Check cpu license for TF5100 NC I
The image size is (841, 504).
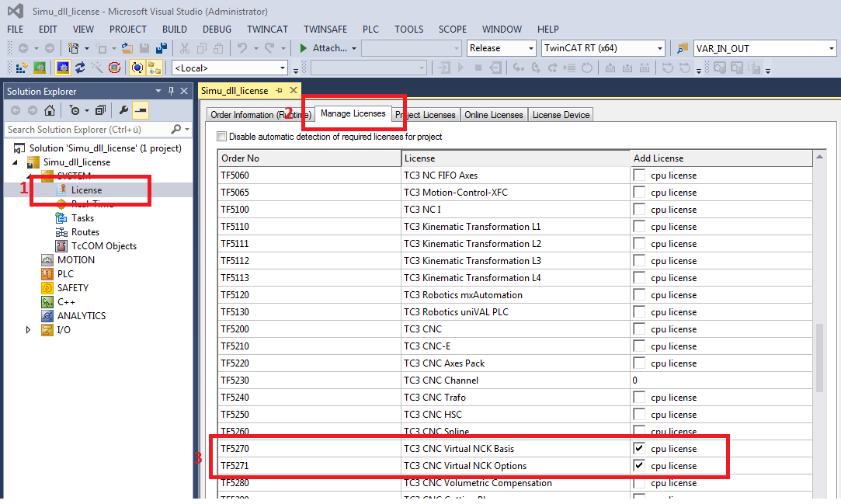tap(639, 209)
